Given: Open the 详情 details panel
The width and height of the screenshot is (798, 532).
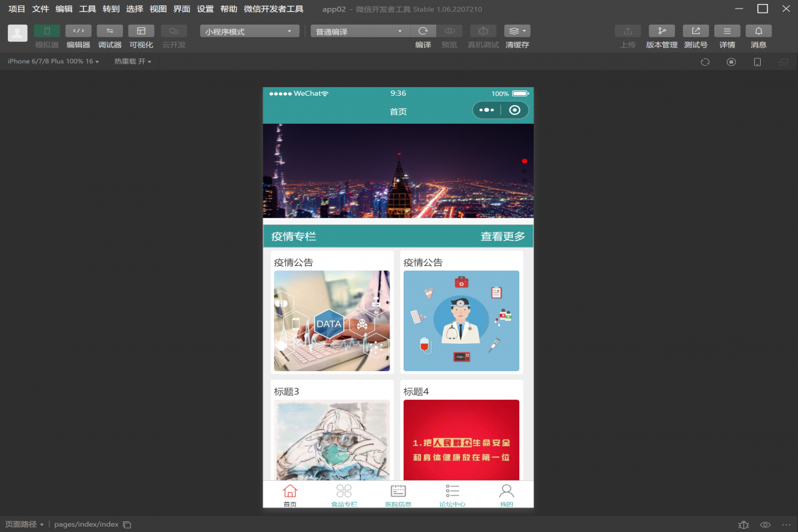Looking at the screenshot, I should click(x=727, y=31).
